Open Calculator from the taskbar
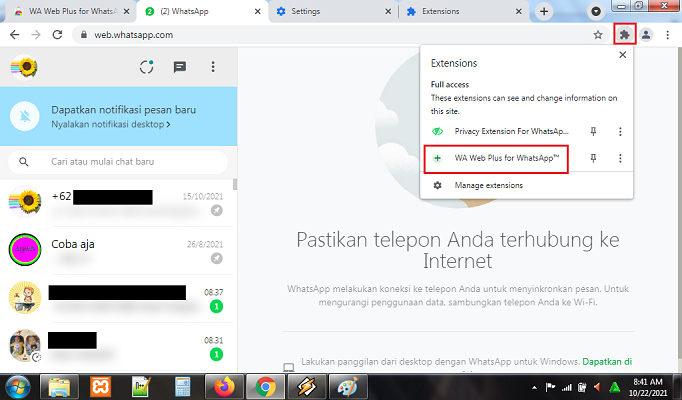 point(183,387)
